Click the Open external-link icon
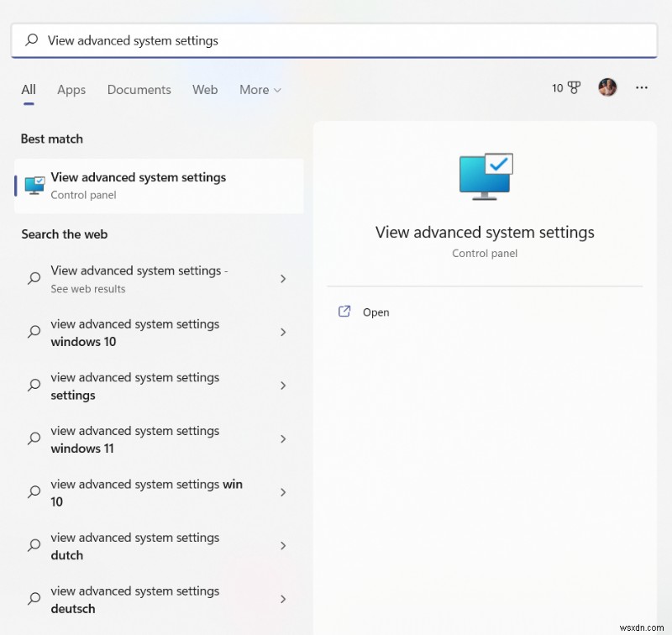 point(344,312)
